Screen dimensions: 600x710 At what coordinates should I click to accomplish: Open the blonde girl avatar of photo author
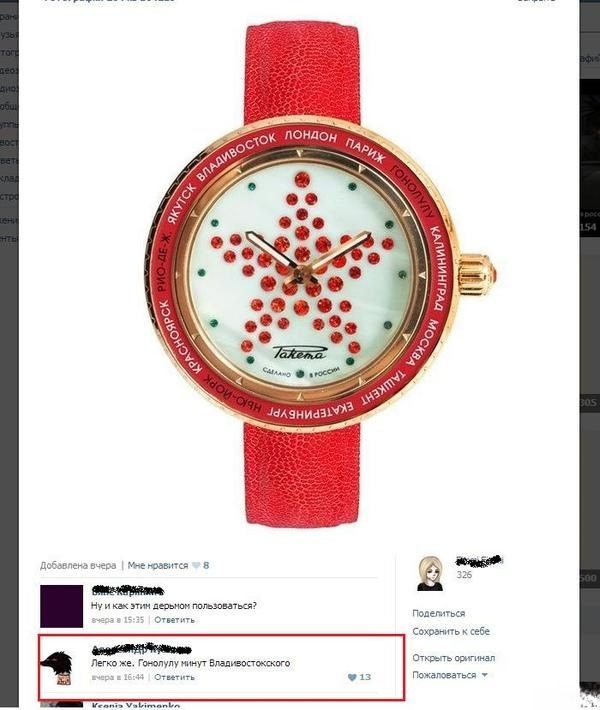tap(430, 573)
